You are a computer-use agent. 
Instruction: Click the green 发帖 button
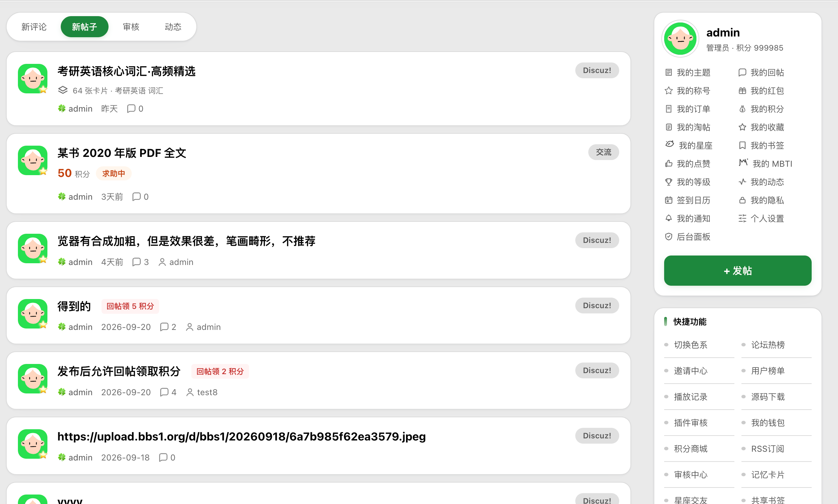pyautogui.click(x=738, y=271)
